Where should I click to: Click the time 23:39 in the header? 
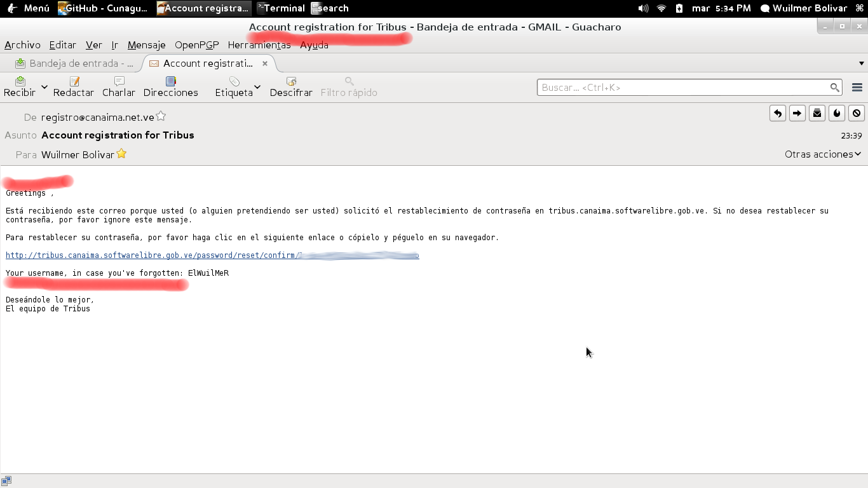(851, 136)
